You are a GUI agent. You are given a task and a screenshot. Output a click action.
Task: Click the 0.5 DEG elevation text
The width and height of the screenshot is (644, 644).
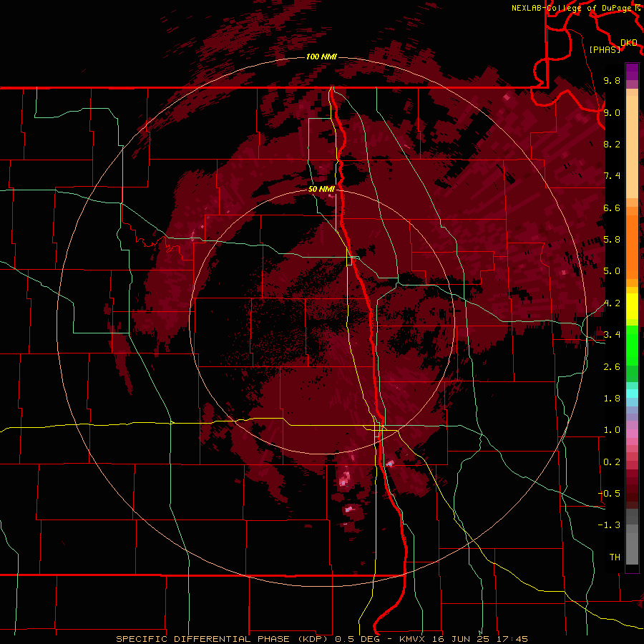click(358, 639)
